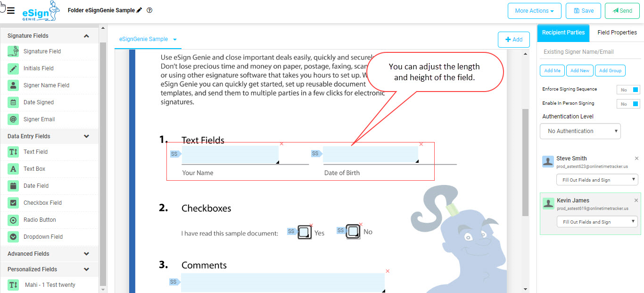
Task: Toggle Enable In Person Signing switch
Action: coord(628,104)
